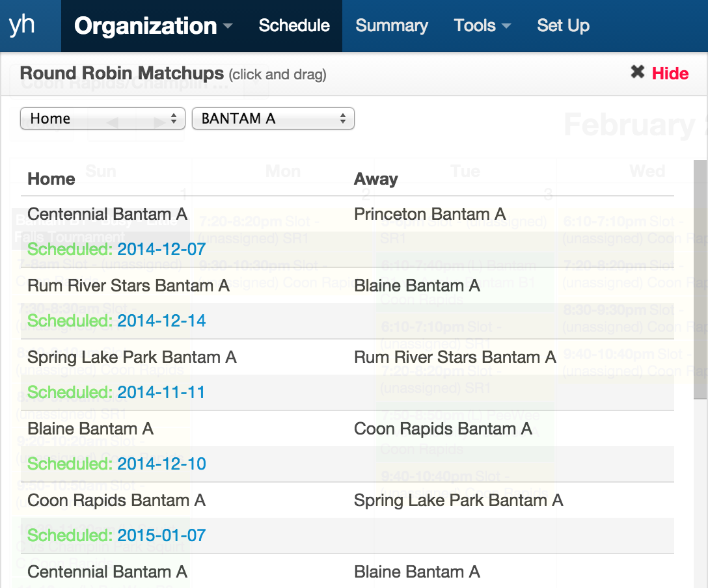
Task: Hide the Round Robin Matchups panel
Action: (670, 73)
